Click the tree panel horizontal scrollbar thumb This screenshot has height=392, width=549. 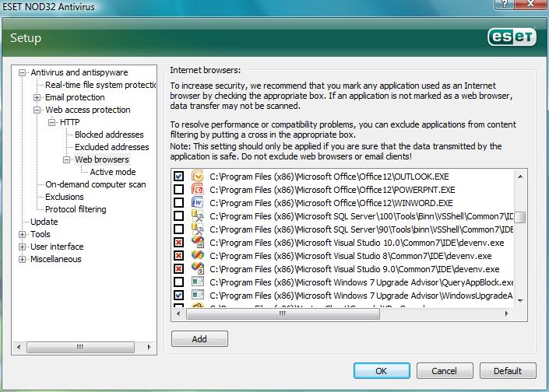[x=80, y=347]
